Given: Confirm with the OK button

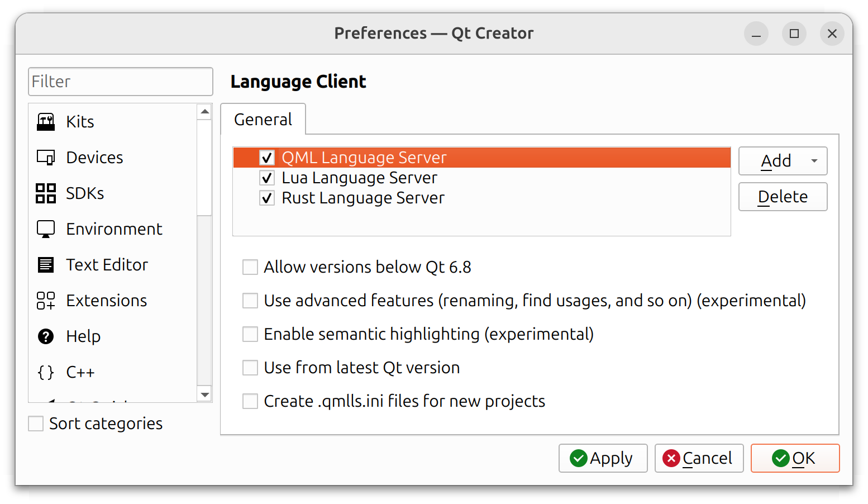Looking at the screenshot, I should (x=795, y=458).
